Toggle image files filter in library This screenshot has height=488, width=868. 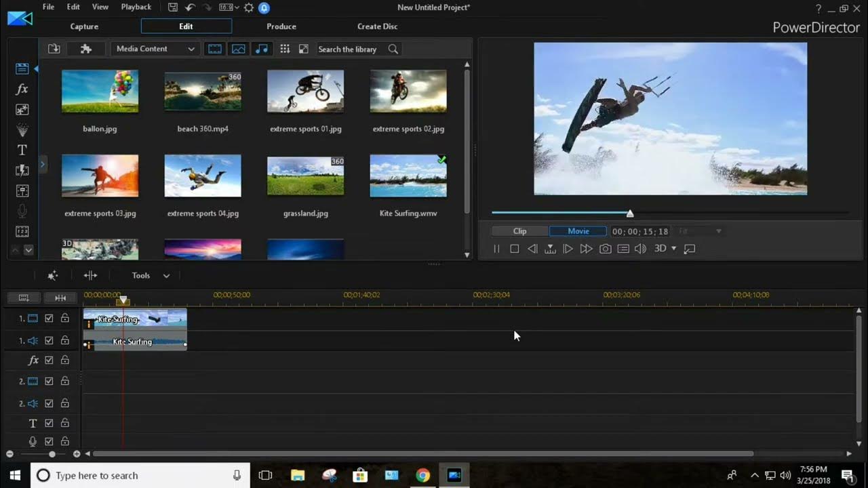(238, 49)
